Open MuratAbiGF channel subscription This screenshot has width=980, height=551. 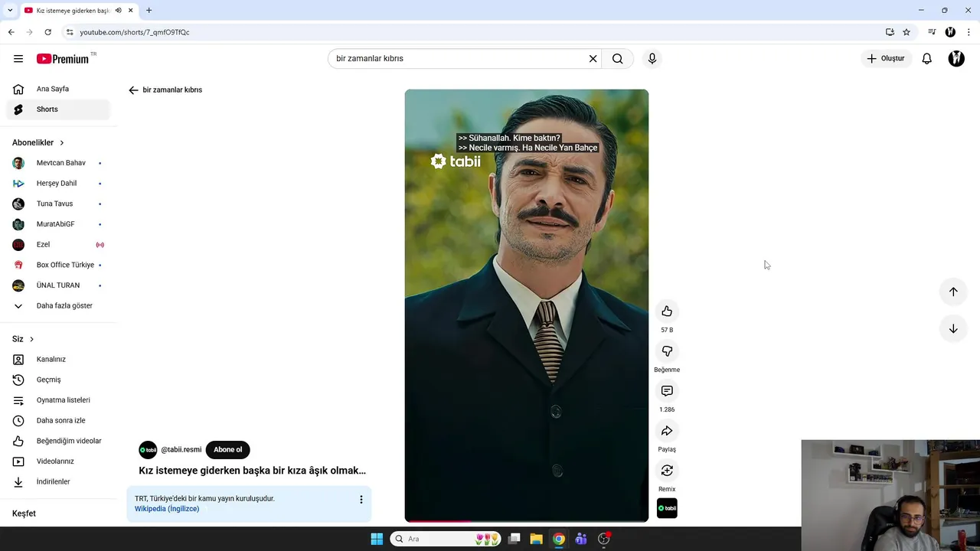click(58, 224)
